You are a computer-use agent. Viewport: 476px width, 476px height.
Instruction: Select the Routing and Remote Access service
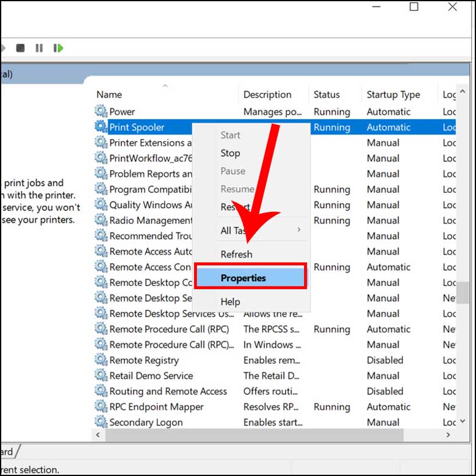tap(168, 391)
